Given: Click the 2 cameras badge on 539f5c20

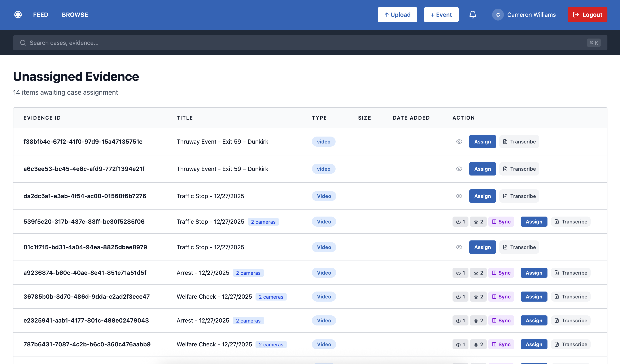Looking at the screenshot, I should coord(263,222).
